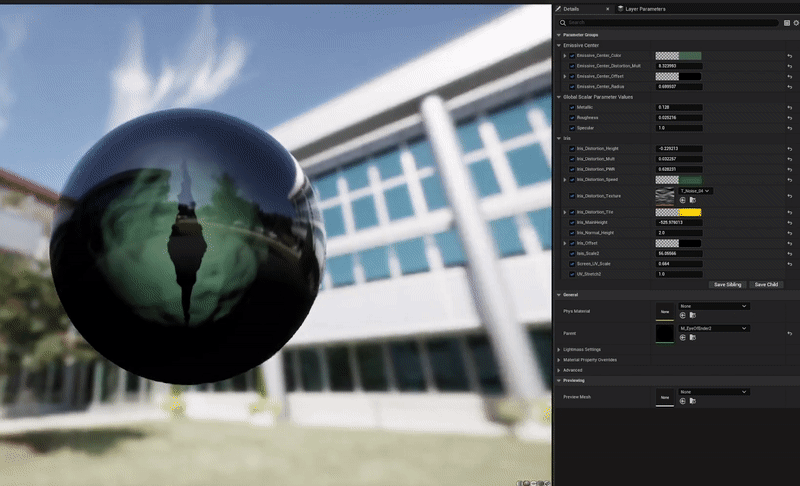Browse to Parent asset in Content Browser

(x=692, y=337)
